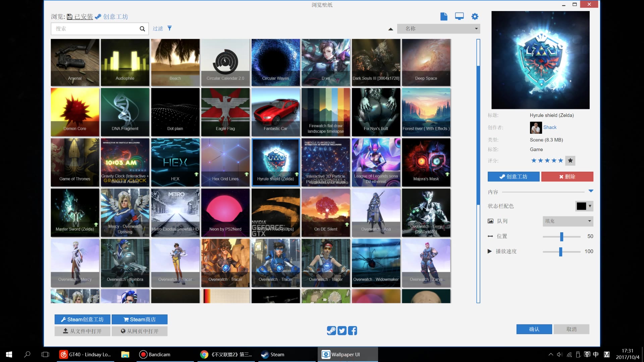This screenshot has width=644, height=362.
Task: Switch to GT40 - Lindsay taskbar item
Action: [x=85, y=354]
